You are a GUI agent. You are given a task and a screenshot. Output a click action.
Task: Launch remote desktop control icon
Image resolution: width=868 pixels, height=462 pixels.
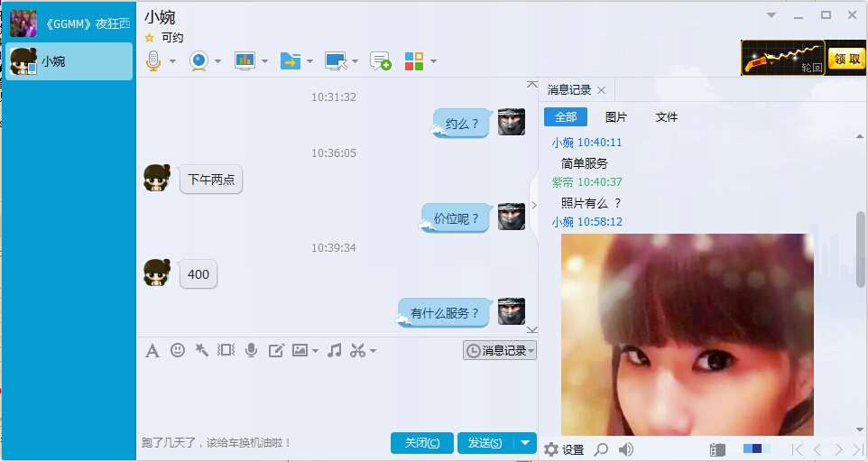pyautogui.click(x=336, y=60)
